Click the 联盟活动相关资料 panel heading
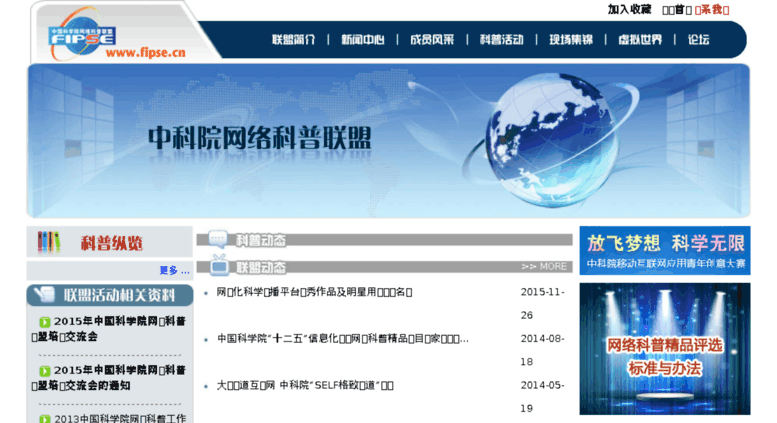The width and height of the screenshot is (777, 423). [x=119, y=296]
